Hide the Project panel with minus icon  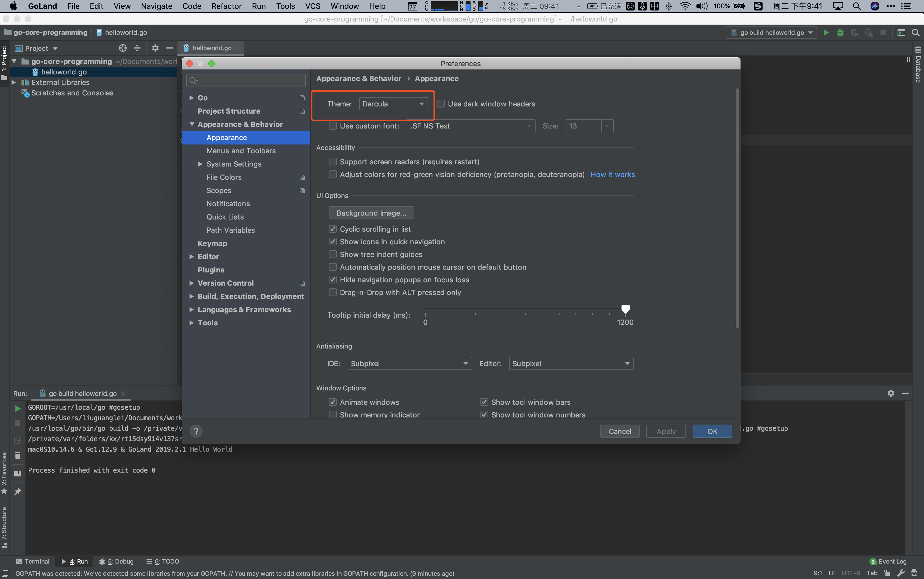coord(169,48)
